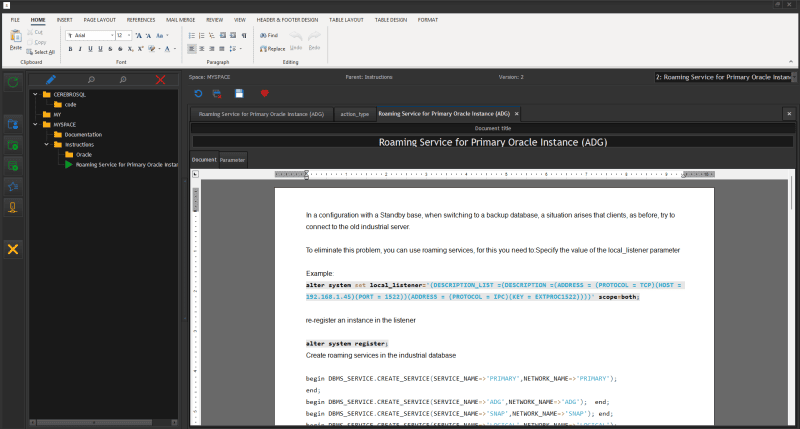Image resolution: width=800 pixels, height=429 pixels.
Task: Click the Find button in Editing group
Action: [x=269, y=35]
